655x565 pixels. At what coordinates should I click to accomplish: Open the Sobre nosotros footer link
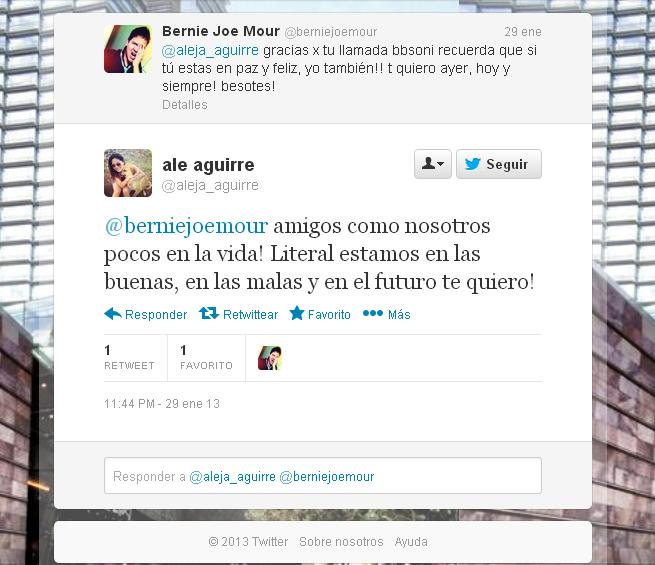341,542
